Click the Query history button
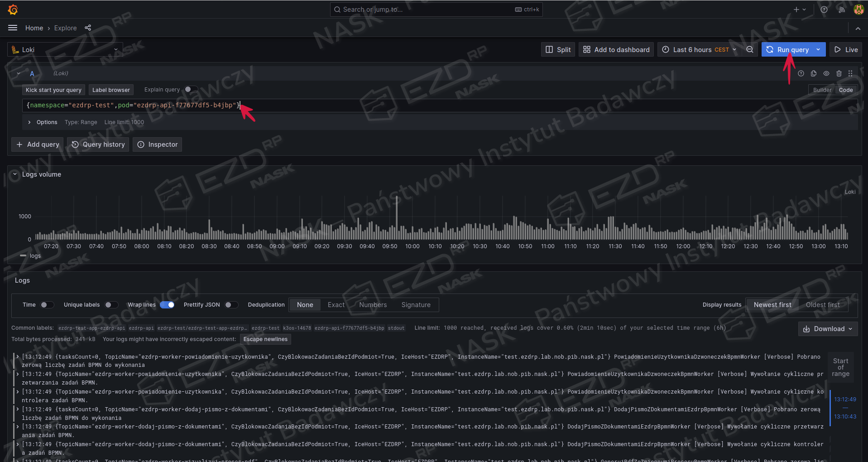 coord(98,144)
